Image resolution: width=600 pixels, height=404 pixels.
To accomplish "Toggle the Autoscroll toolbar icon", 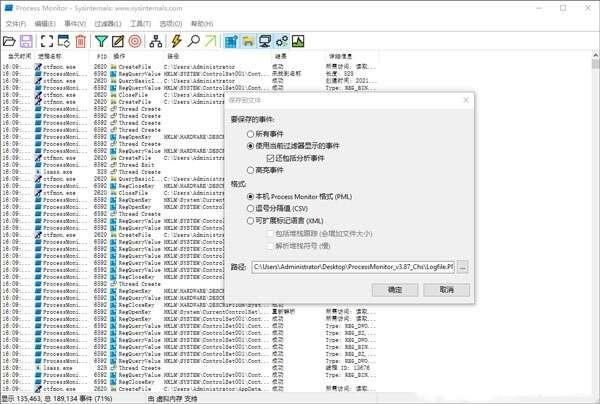I will click(x=64, y=41).
